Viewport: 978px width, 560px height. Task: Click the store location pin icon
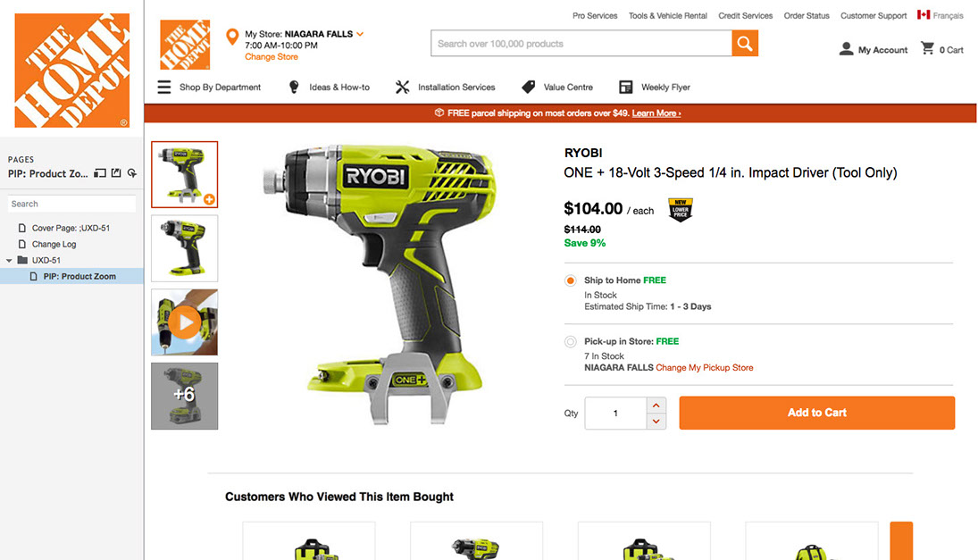[x=232, y=37]
